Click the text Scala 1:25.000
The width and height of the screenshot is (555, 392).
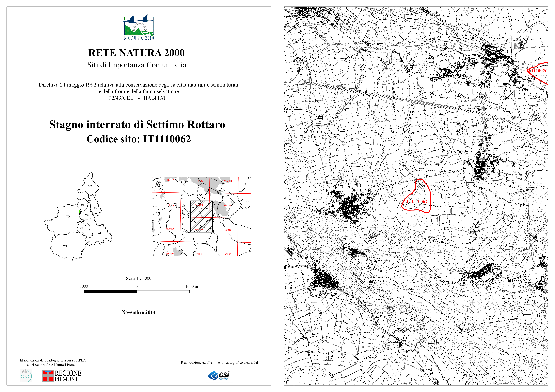[139, 278]
